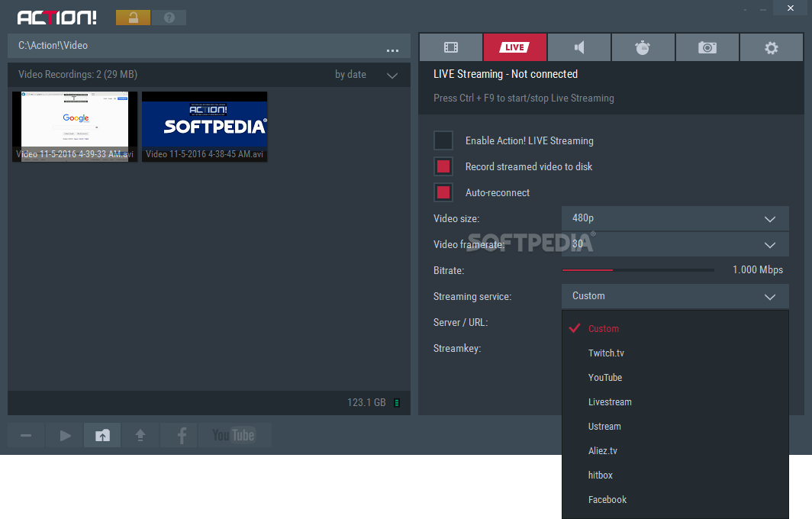Open the video recordings tab (film icon)
The width and height of the screenshot is (812, 519).
(451, 47)
